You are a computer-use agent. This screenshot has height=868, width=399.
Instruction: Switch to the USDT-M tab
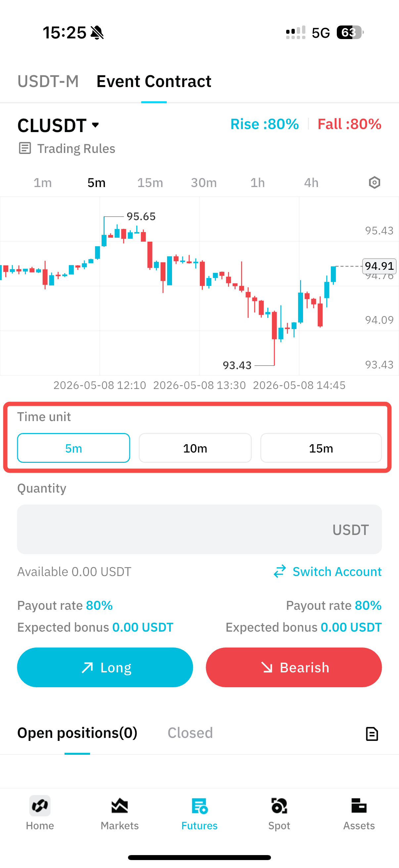48,81
